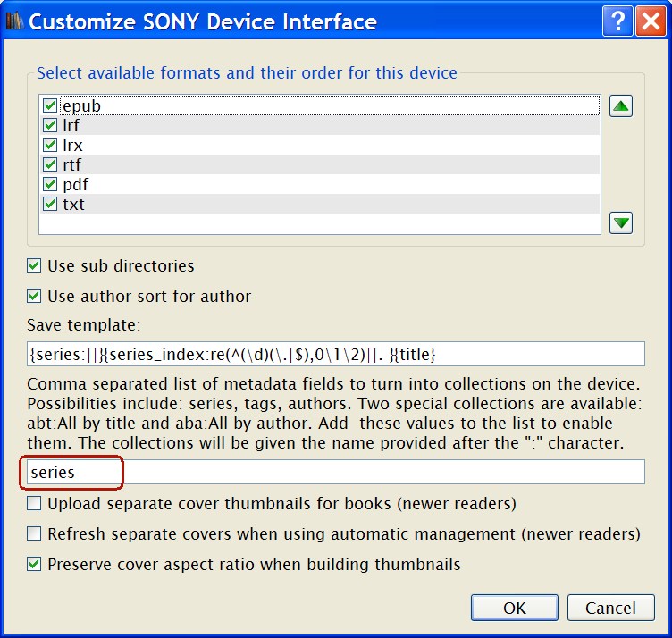The width and height of the screenshot is (672, 638).
Task: Click the calibre books icon in title bar
Action: tap(14, 21)
